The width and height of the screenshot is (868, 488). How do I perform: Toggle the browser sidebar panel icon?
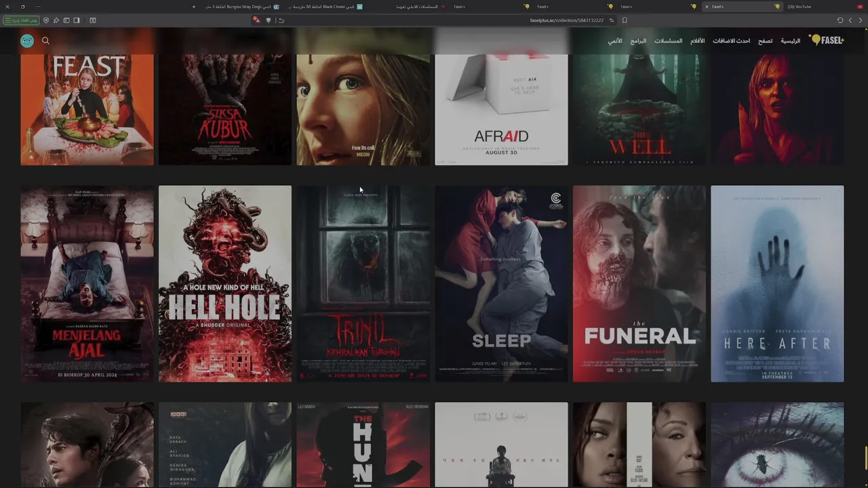click(x=77, y=20)
